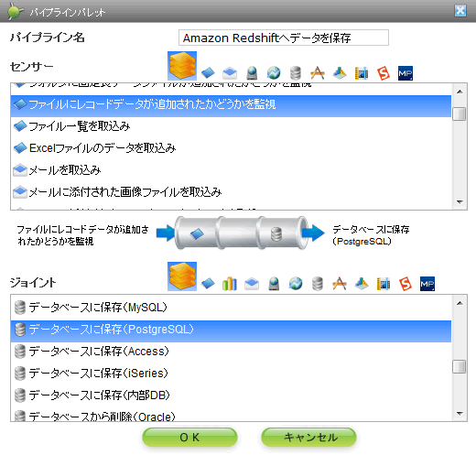This screenshot has height=455, width=476.
Task: Focus the パイプライン名 text field
Action: click(x=284, y=38)
